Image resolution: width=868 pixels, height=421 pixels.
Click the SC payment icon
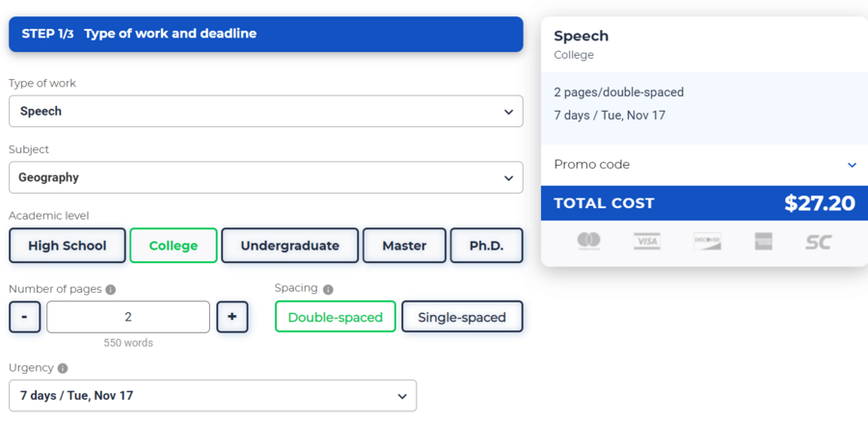coord(818,242)
